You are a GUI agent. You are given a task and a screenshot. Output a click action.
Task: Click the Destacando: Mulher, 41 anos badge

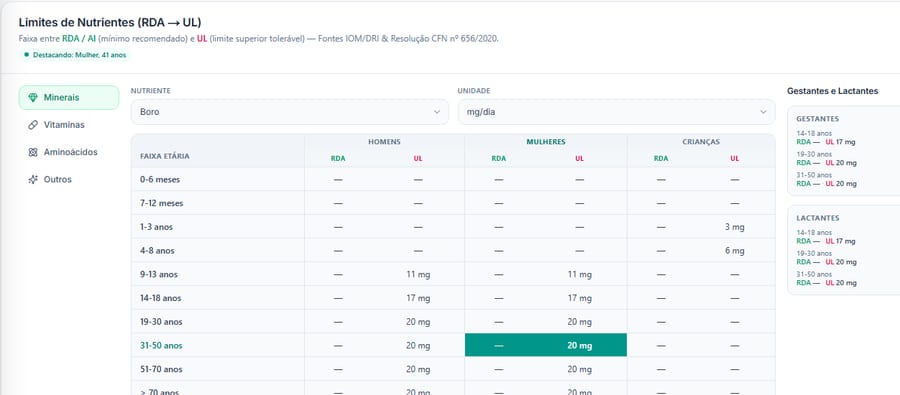click(x=75, y=55)
